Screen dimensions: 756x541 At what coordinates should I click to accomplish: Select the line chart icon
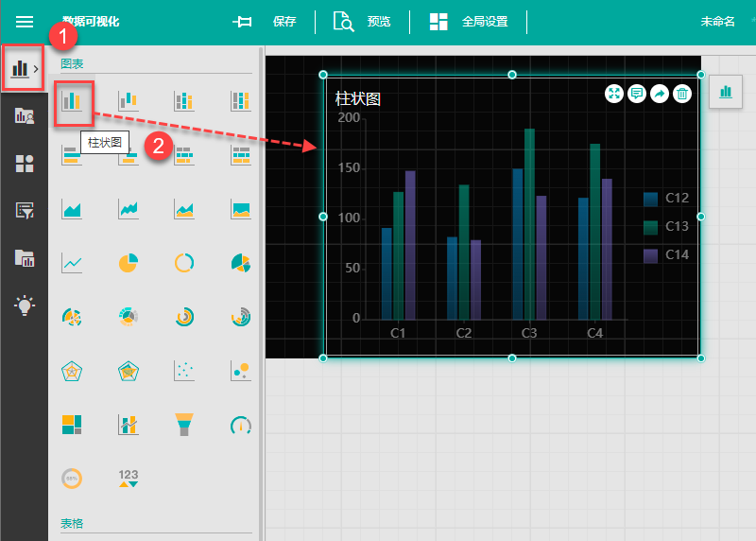[x=73, y=263]
